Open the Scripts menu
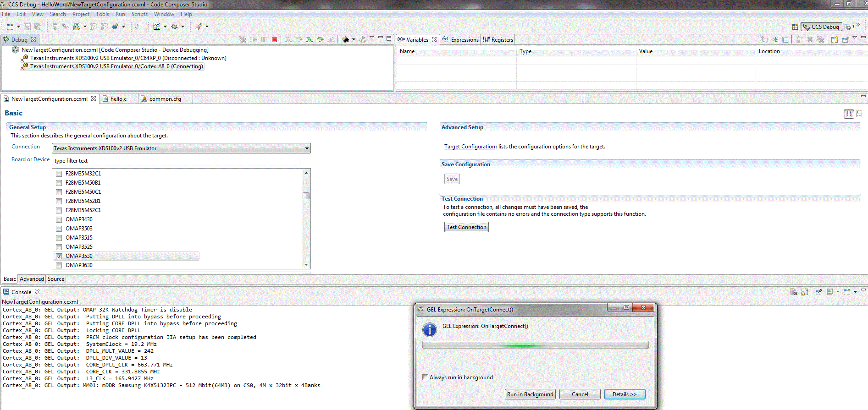 139,14
